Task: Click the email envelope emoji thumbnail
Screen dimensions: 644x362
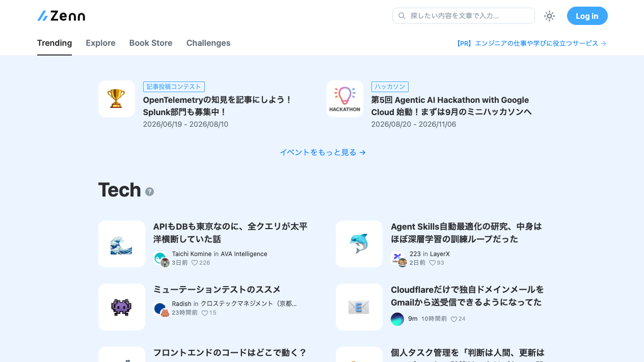Action: (359, 307)
